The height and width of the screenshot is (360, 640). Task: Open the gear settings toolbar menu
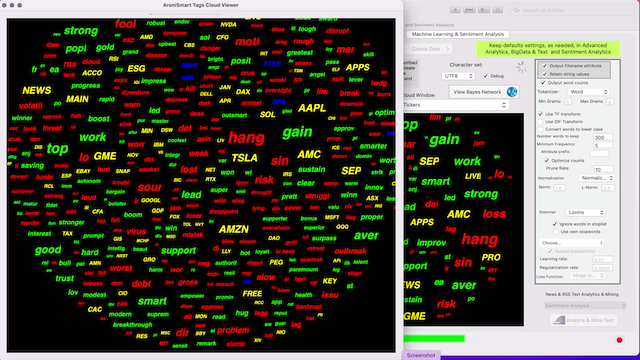(484, 10)
